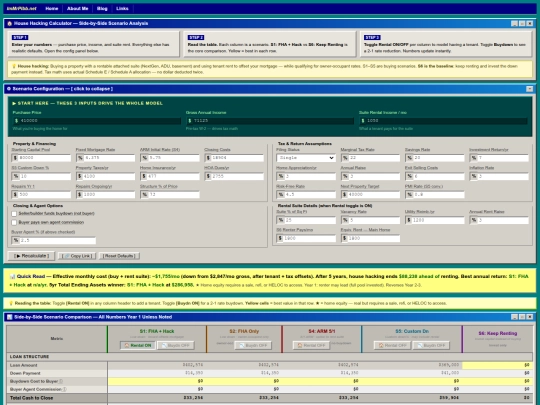Open the About Me navigation link
Viewport: 540px width, 405px height.
coord(77,9)
